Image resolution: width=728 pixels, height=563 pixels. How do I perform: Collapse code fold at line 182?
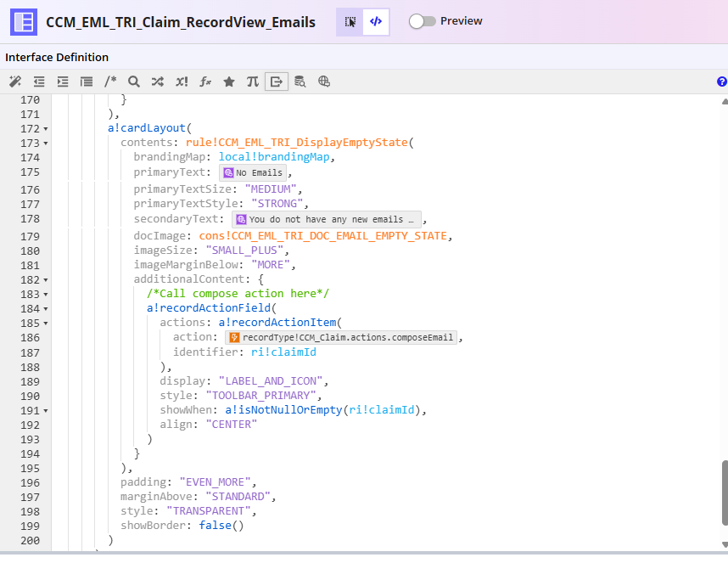pyautogui.click(x=46, y=280)
